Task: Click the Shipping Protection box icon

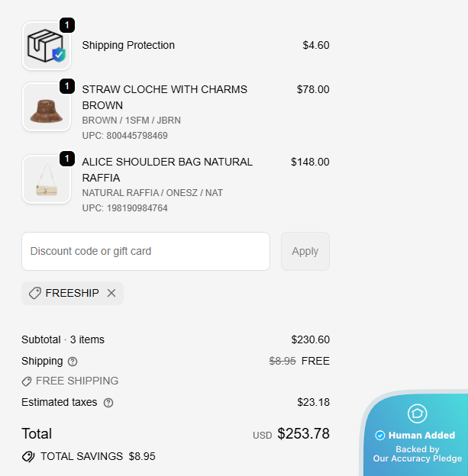Action: pos(47,46)
